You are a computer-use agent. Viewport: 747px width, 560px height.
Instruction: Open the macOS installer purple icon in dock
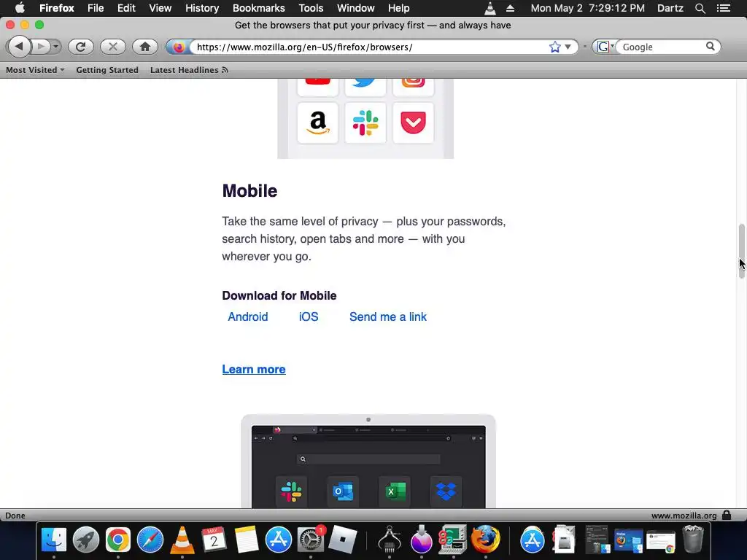click(422, 540)
